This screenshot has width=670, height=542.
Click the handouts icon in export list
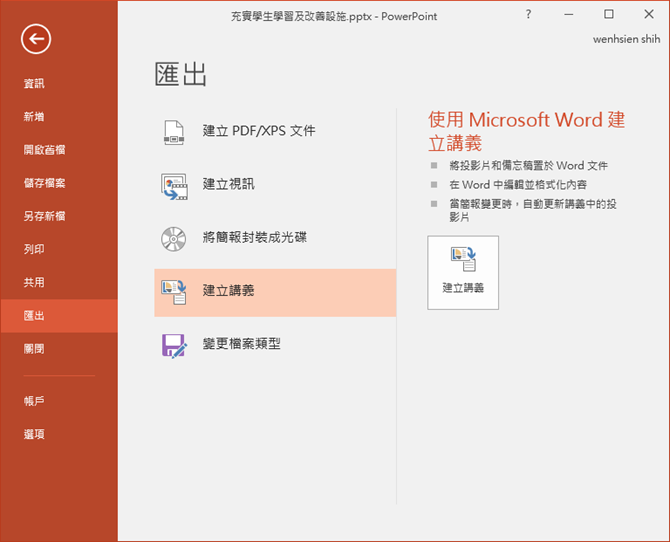coord(173,292)
